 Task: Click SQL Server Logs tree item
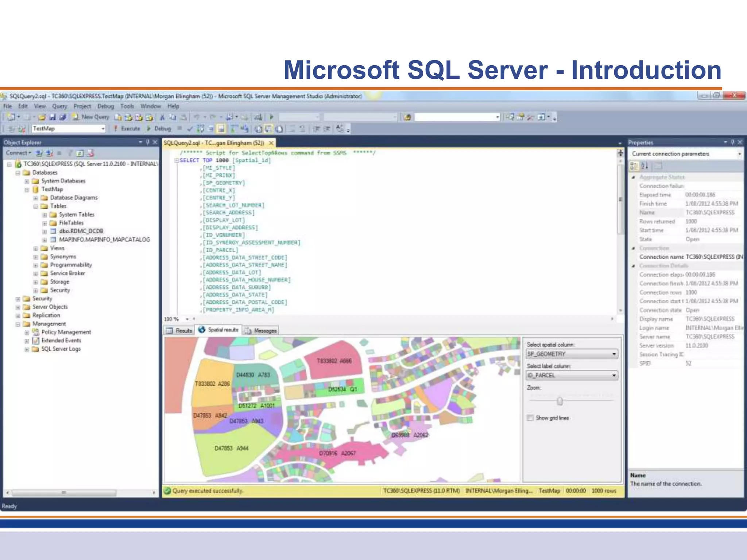pos(61,349)
